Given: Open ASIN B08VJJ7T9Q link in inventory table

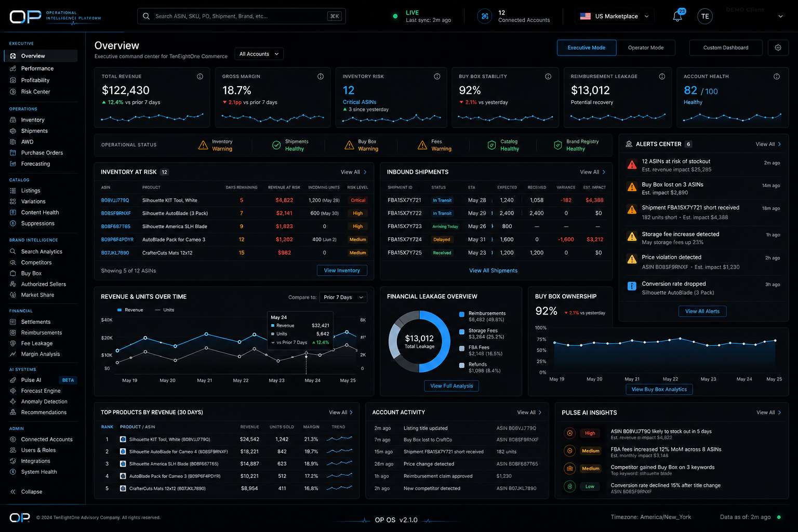Looking at the screenshot, I should [x=115, y=201].
